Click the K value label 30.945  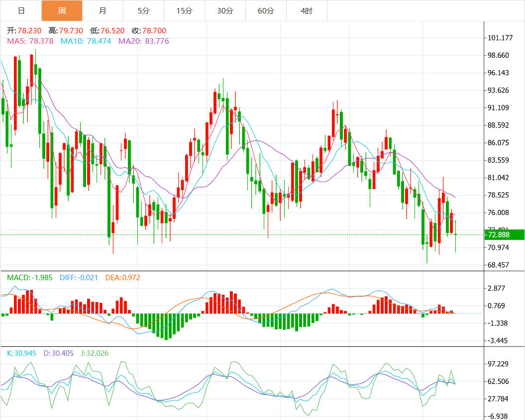point(22,353)
